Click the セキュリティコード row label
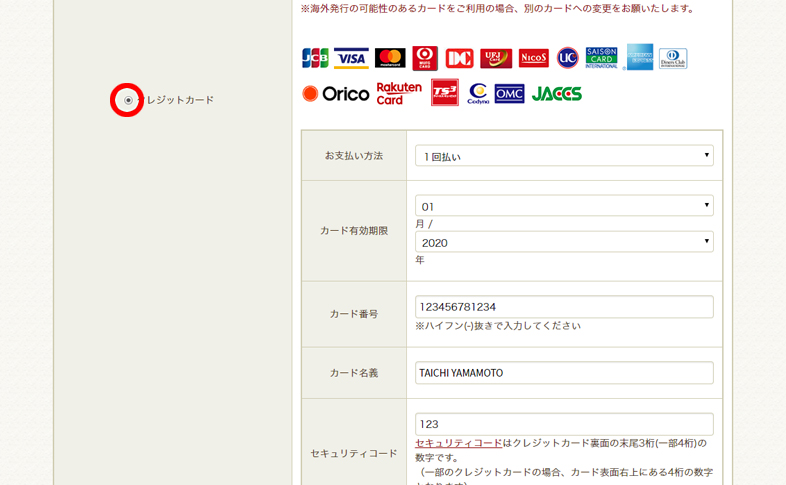This screenshot has height=485, width=786. pos(354,453)
